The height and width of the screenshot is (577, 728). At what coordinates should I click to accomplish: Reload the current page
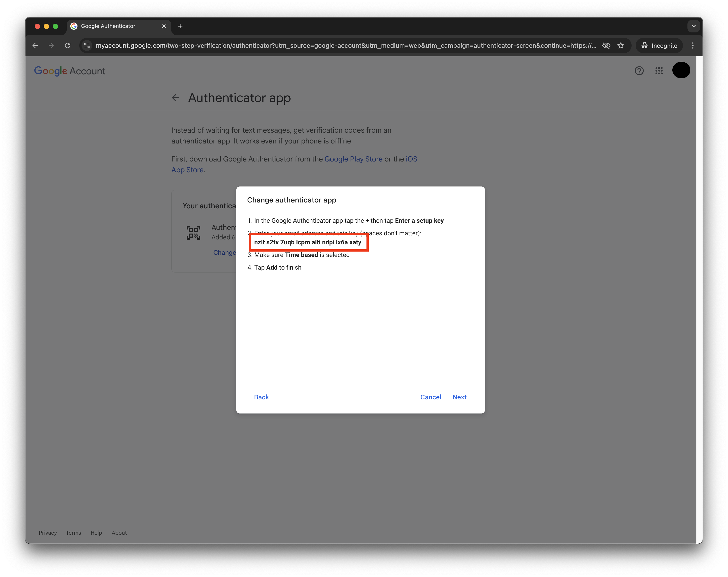[x=68, y=45]
